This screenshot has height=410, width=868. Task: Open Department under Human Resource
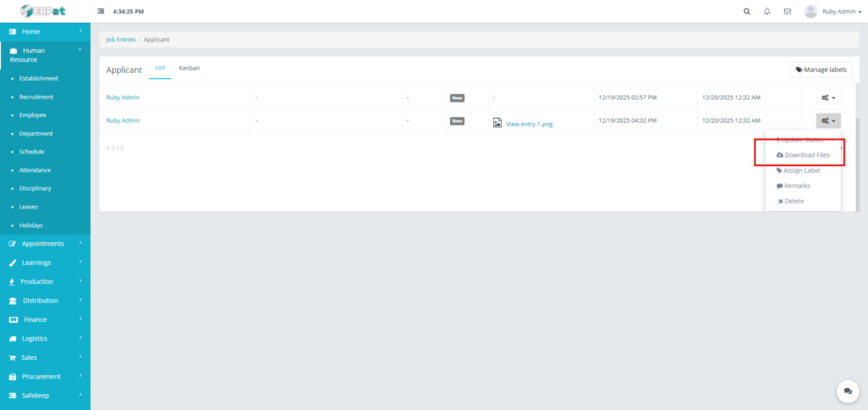point(36,133)
